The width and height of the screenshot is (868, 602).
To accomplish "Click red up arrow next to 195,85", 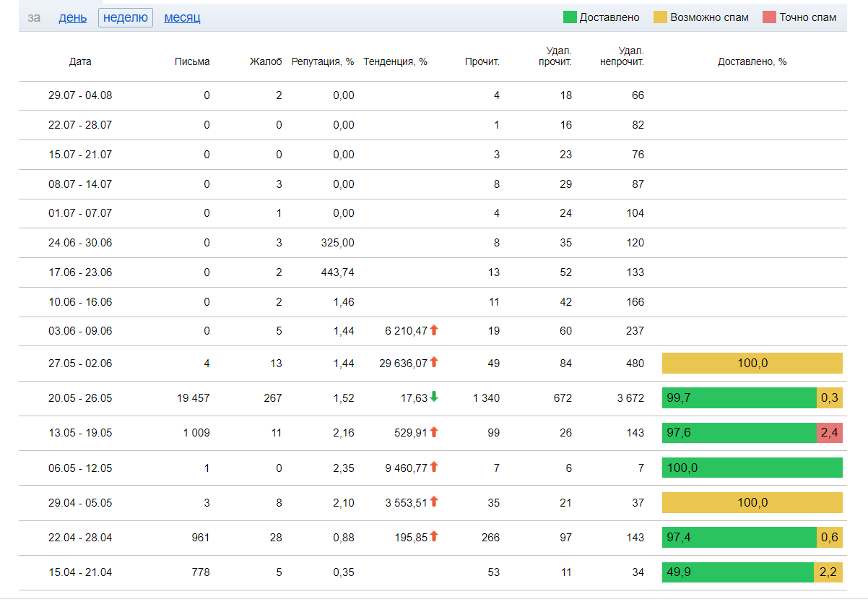I will (x=434, y=536).
